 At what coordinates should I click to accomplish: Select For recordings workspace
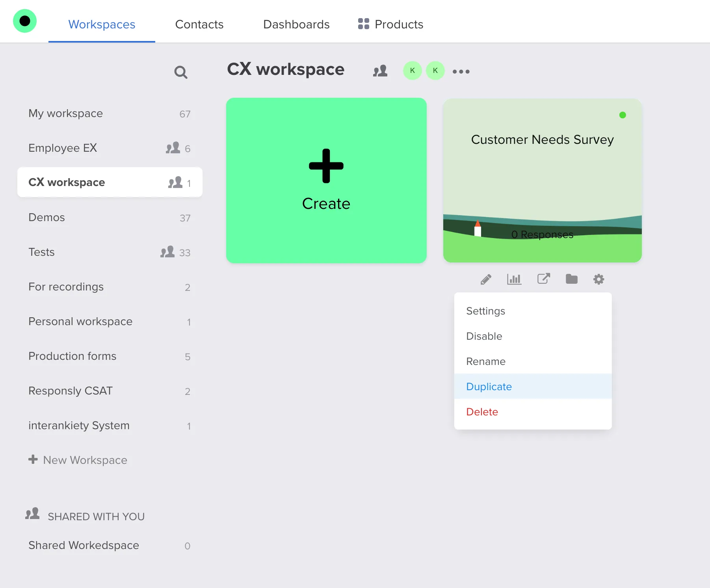[x=110, y=287]
